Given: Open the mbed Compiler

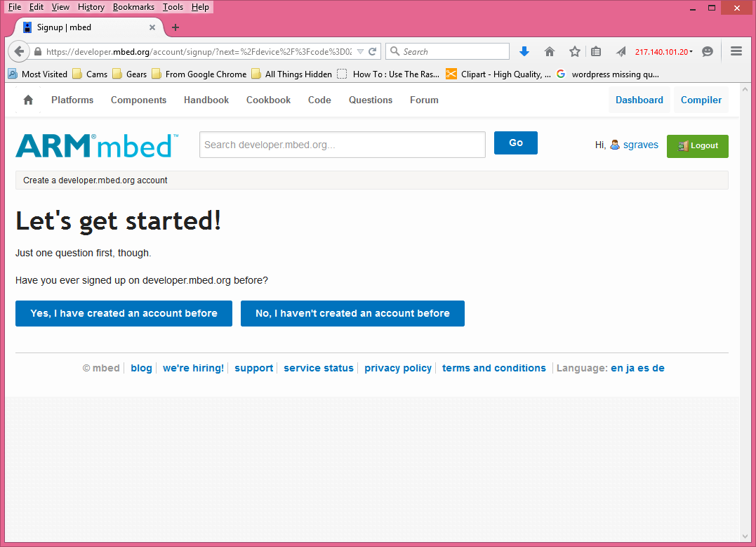Looking at the screenshot, I should (x=701, y=100).
